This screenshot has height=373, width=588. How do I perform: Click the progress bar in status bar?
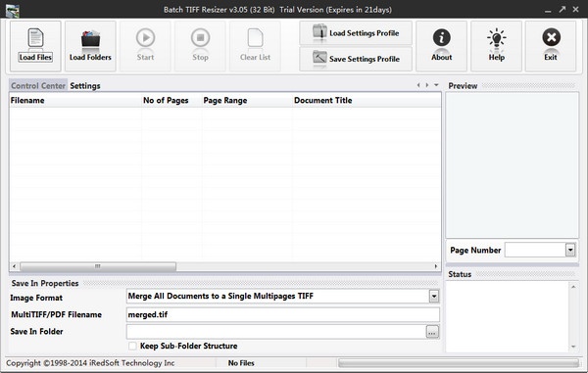(x=459, y=363)
